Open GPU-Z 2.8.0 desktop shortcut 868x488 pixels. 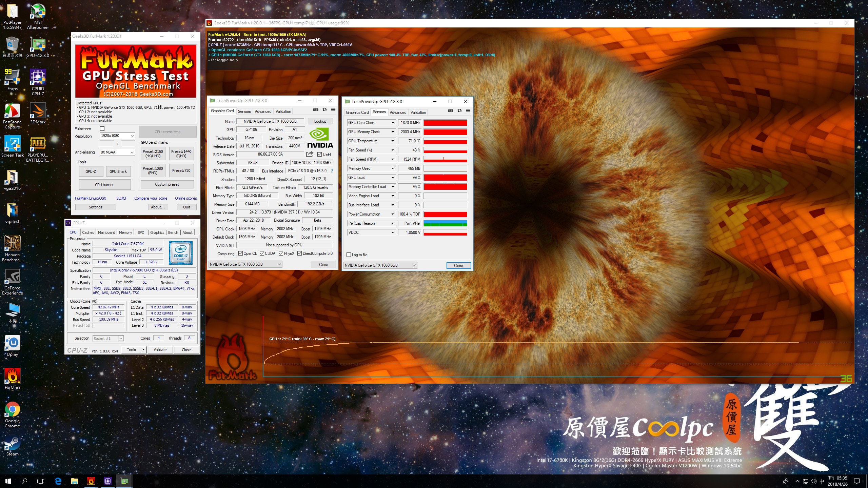click(x=38, y=47)
